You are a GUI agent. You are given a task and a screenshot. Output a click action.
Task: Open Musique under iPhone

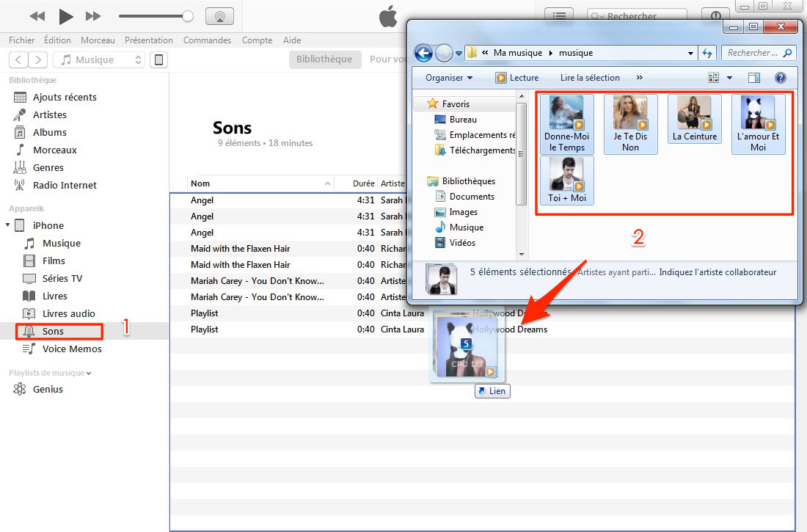point(61,243)
